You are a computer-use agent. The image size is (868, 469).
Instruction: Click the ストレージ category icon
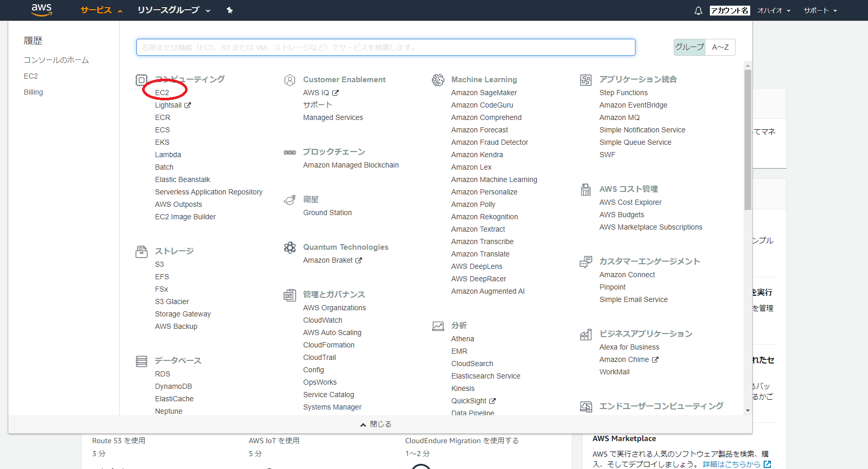[142, 252]
